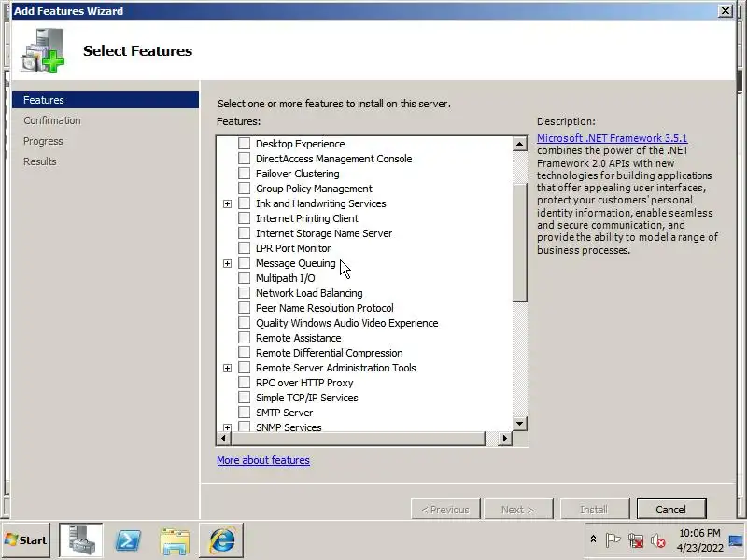Expand Ink and Handwriting Services node
The width and height of the screenshot is (747, 560).
[227, 203]
